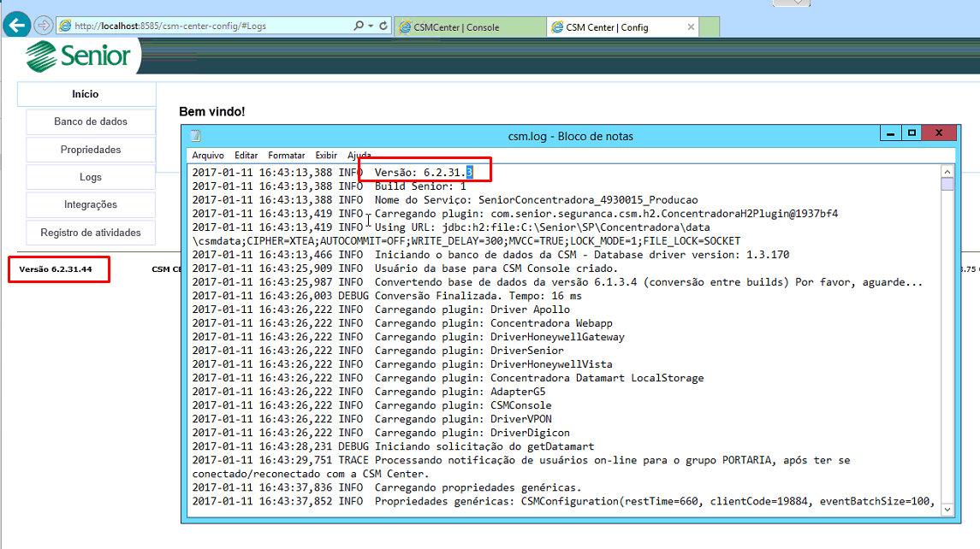Switch to CSMCenter | Console tab
The width and height of the screenshot is (980, 549).
470,27
